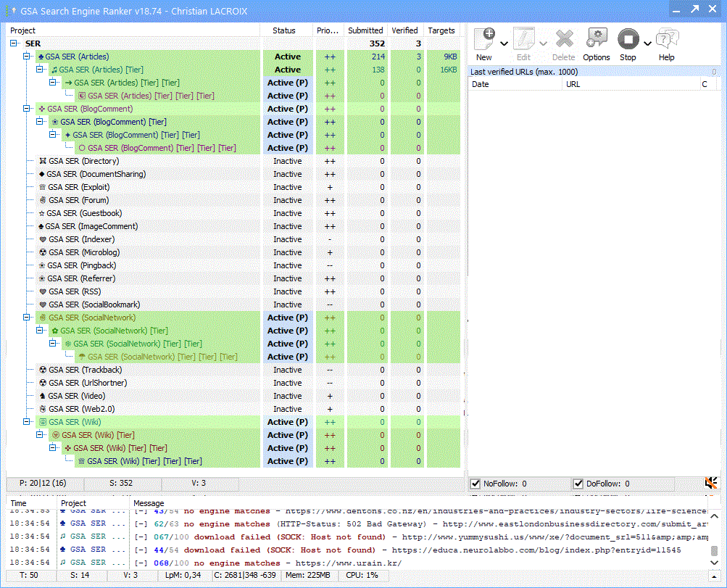
Task: Collapse the root SER group
Action: [14, 44]
